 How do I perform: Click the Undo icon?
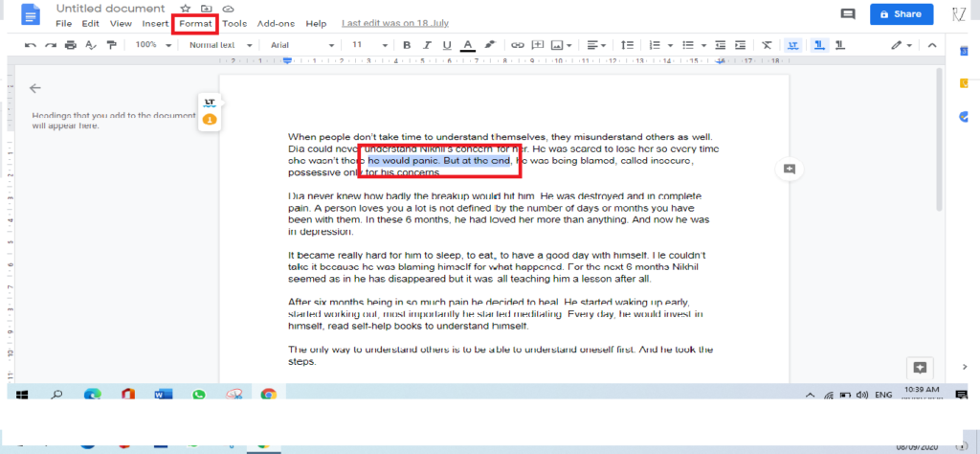click(30, 45)
